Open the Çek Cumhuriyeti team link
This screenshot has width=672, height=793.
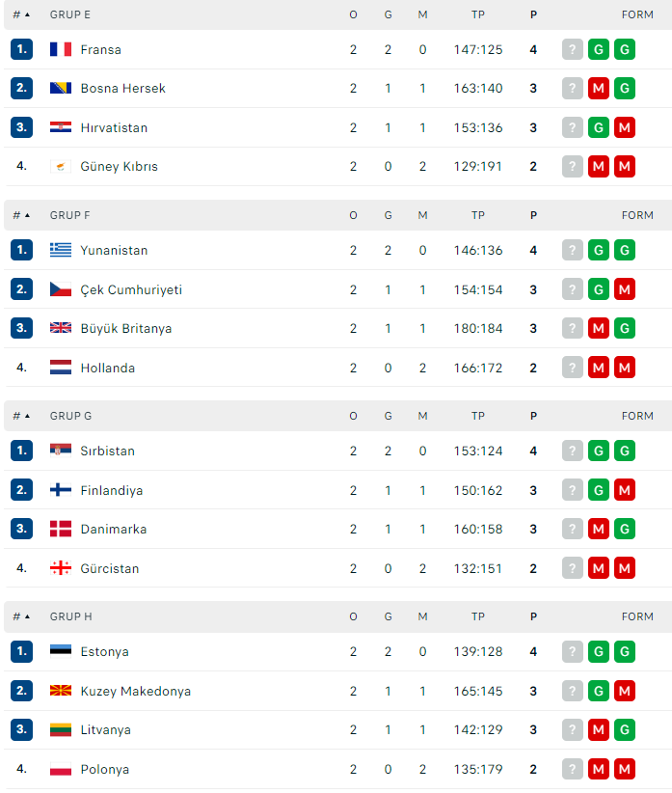131,289
